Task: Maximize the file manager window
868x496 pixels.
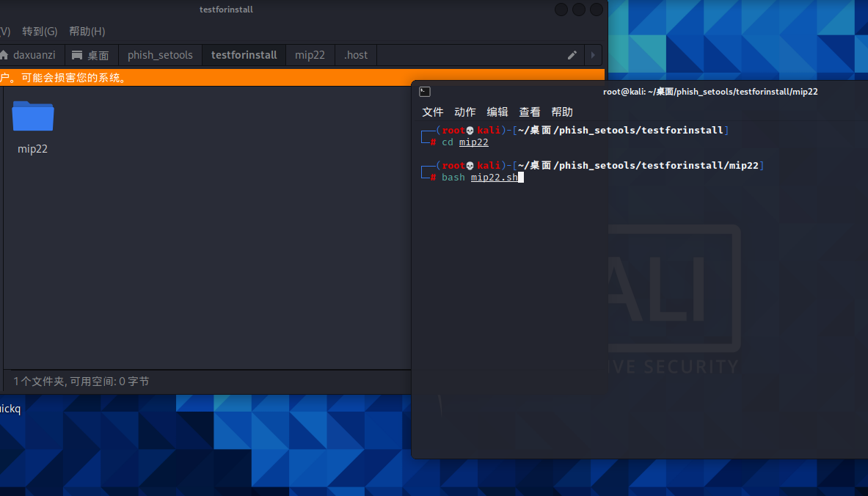Action: coord(578,10)
